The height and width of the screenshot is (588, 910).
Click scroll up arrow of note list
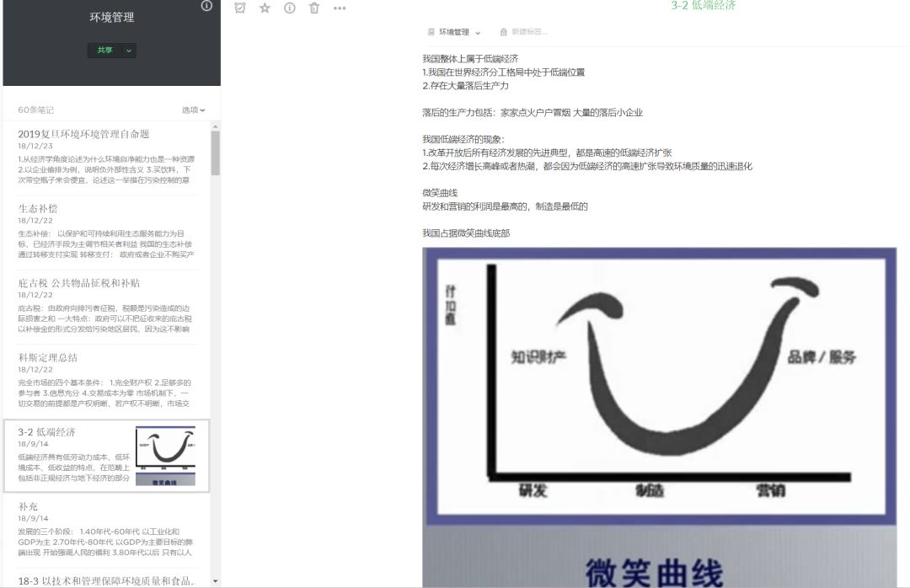tap(216, 126)
